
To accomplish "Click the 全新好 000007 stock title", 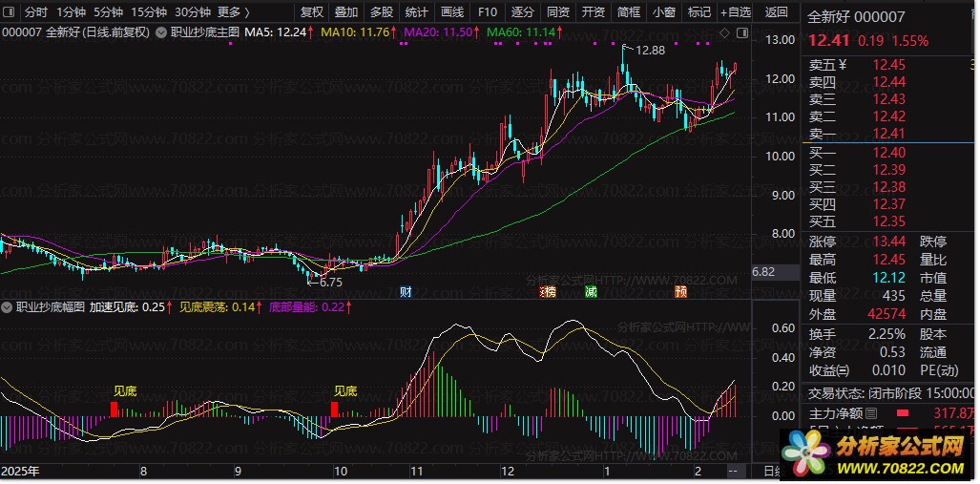I will [x=856, y=17].
